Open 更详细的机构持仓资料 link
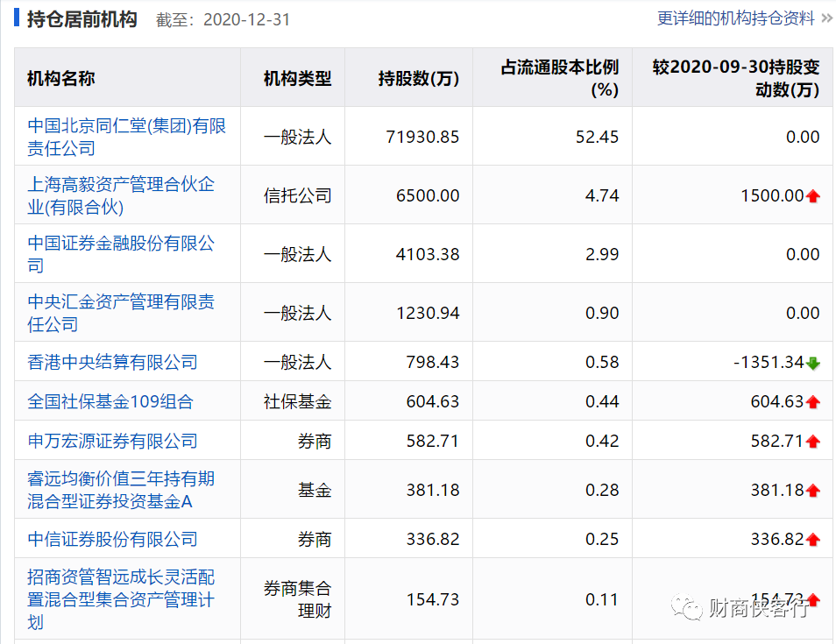The height and width of the screenshot is (644, 836). pos(736,18)
